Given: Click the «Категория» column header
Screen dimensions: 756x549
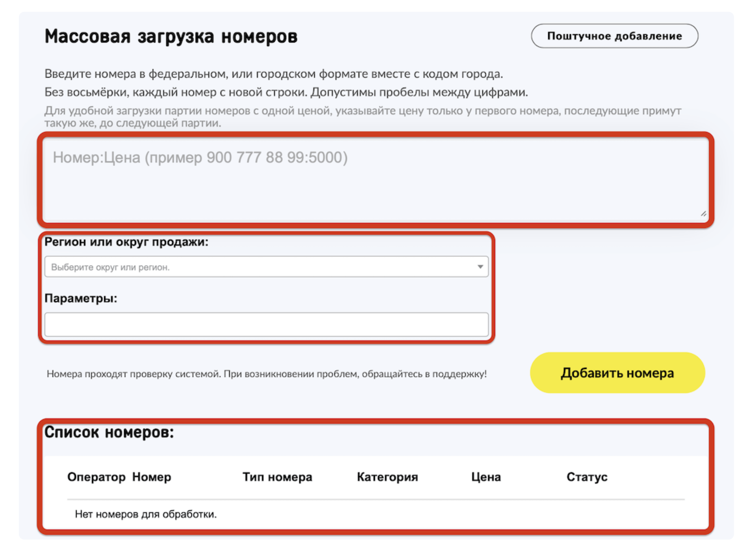Looking at the screenshot, I should pyautogui.click(x=387, y=477).
